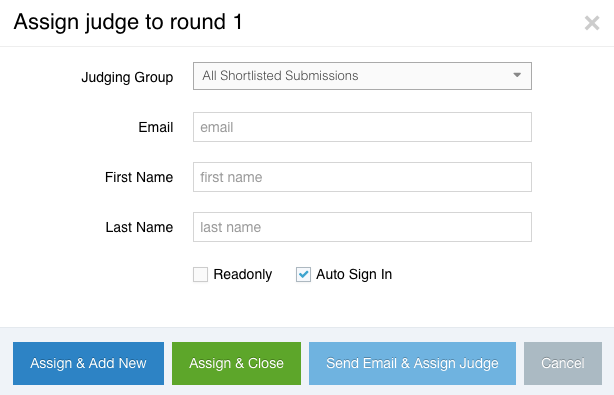
Task: Click the Assign judge to round 1 title
Action: [x=128, y=22]
